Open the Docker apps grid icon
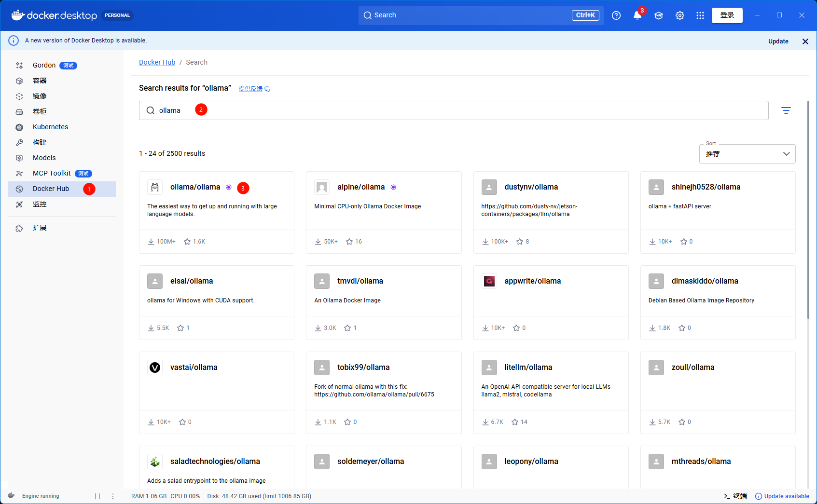This screenshot has height=504, width=817. (x=700, y=15)
